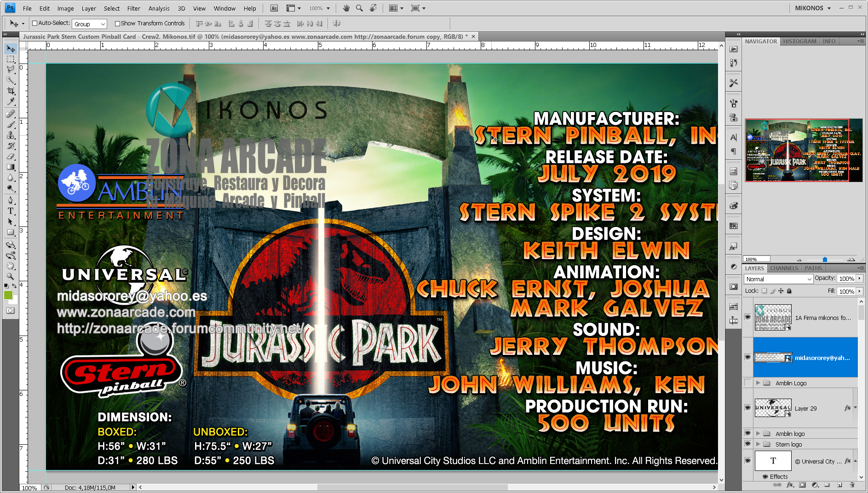Hide the midasororey@yah layer
868x493 pixels.
point(747,357)
